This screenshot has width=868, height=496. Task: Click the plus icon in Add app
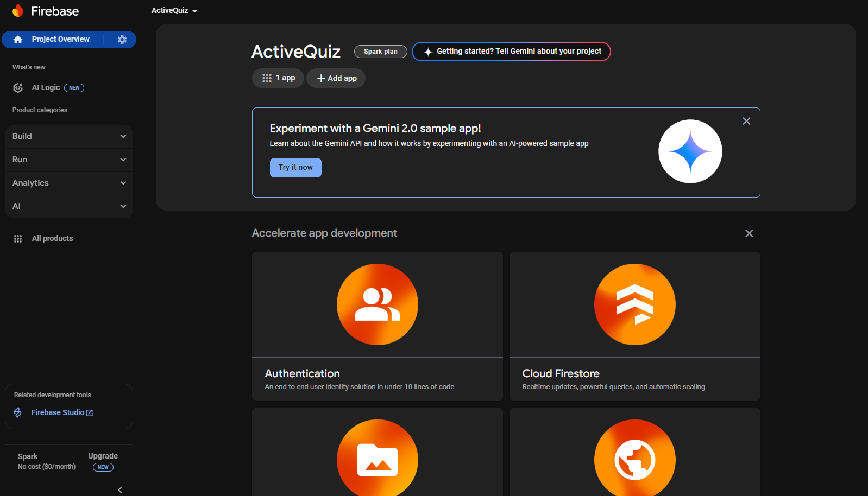pyautogui.click(x=321, y=78)
